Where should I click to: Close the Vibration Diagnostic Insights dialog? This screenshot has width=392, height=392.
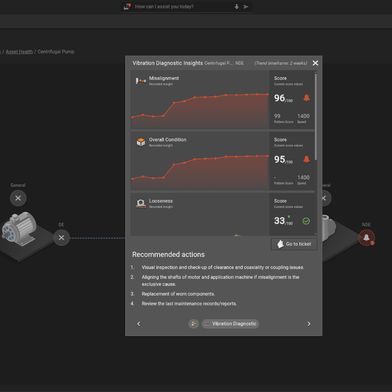[315, 63]
